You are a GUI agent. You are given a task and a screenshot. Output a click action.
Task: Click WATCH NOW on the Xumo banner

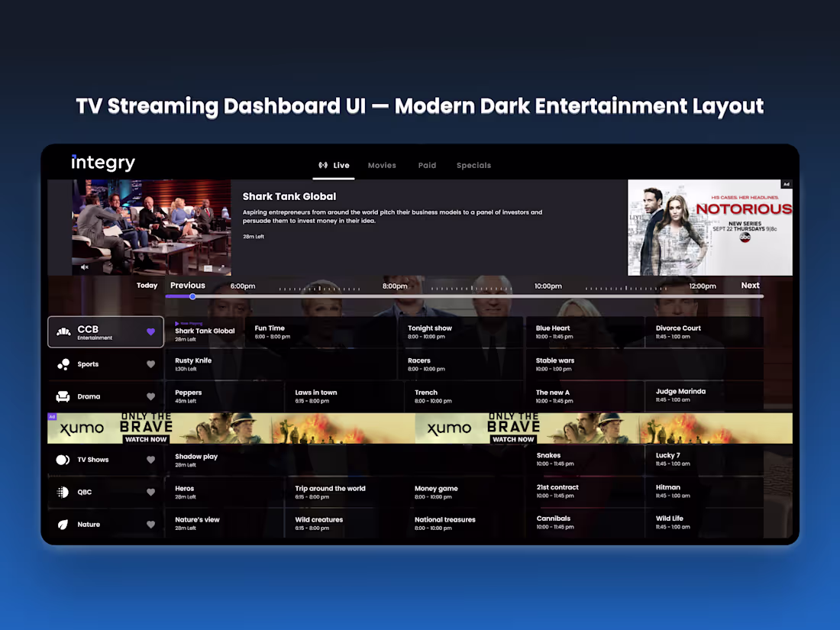pyautogui.click(x=145, y=439)
